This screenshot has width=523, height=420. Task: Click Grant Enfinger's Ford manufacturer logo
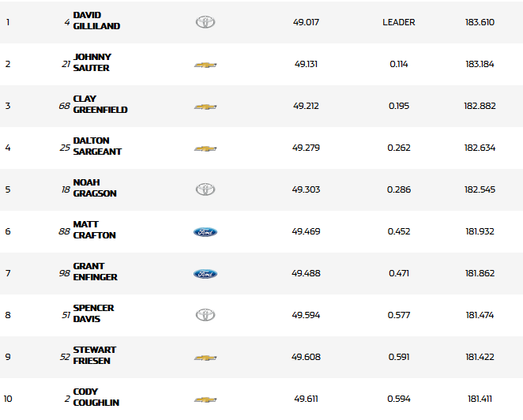coord(205,274)
